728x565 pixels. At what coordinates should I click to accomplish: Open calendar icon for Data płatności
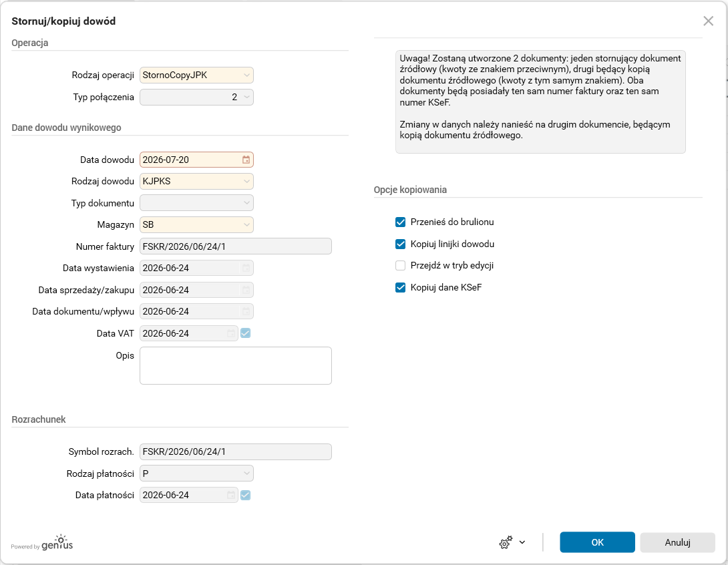(x=230, y=495)
